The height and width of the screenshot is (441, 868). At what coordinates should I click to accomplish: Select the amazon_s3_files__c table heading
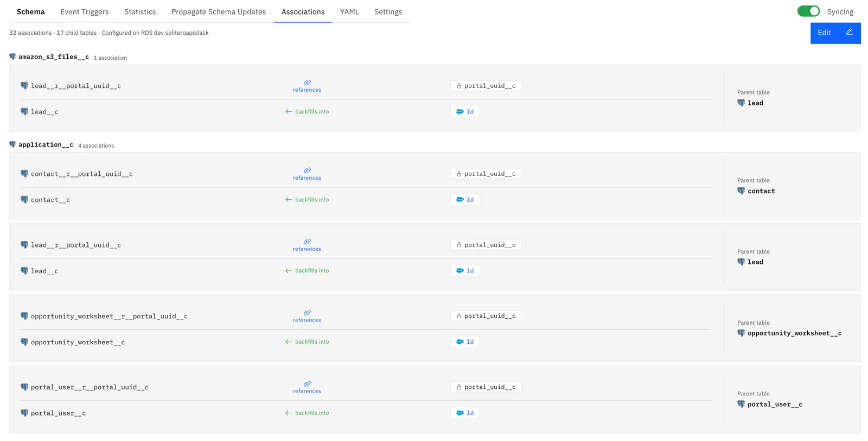(x=54, y=57)
